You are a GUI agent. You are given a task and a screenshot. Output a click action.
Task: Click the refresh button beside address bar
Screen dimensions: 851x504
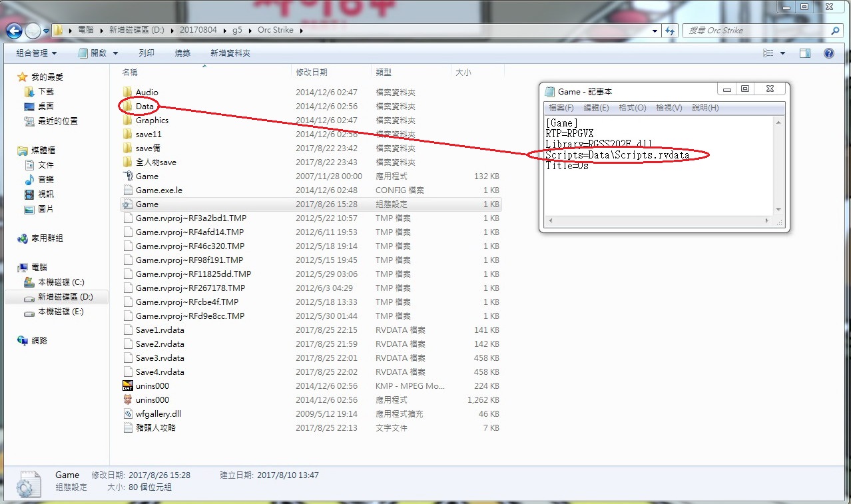[670, 31]
